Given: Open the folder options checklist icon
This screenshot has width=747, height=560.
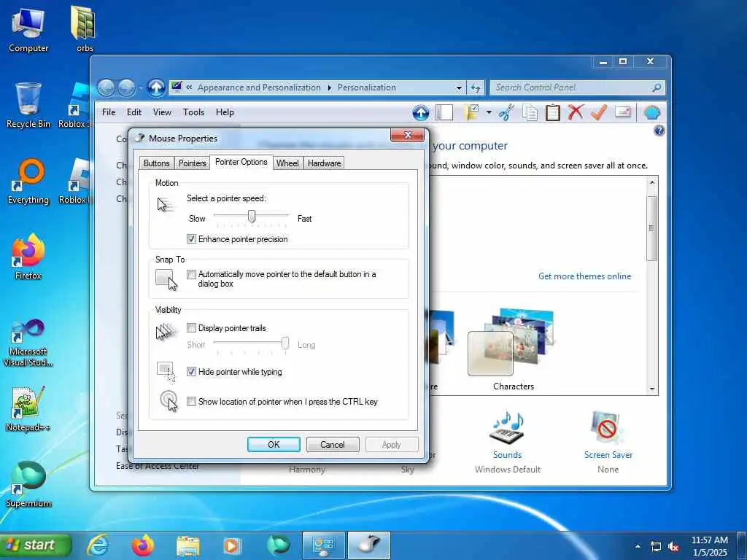Looking at the screenshot, I should coord(471,112).
